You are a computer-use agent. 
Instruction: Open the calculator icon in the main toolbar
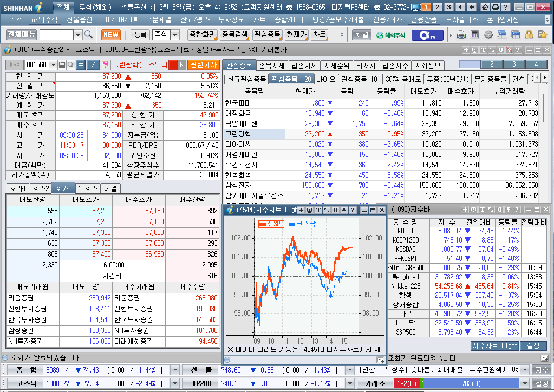click(x=474, y=35)
